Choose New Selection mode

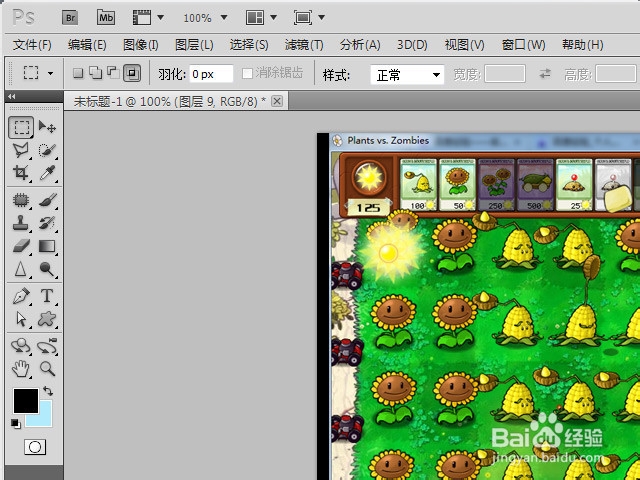[78, 73]
